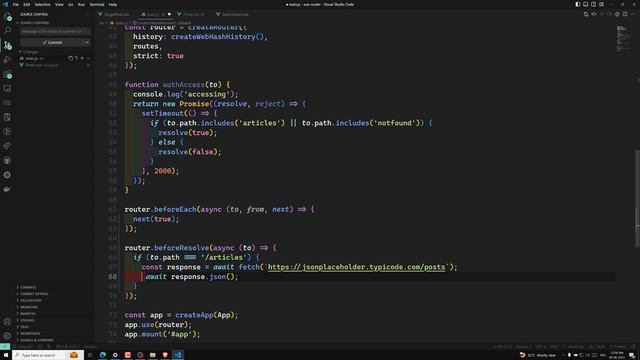This screenshot has width=640, height=360.
Task: Click the remote window indicator in the status bar
Action: point(4,347)
